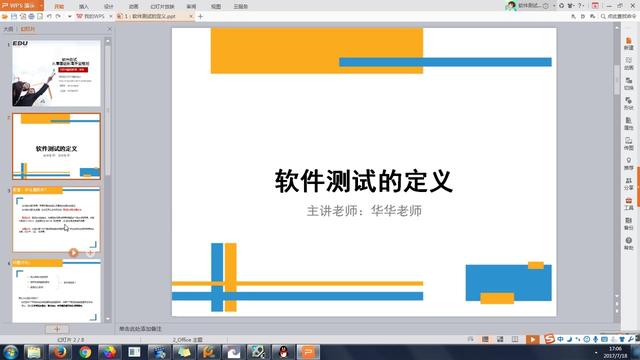The image size is (640, 360).
Task: Click next slide arrow on main scrollbar
Action: (617, 311)
